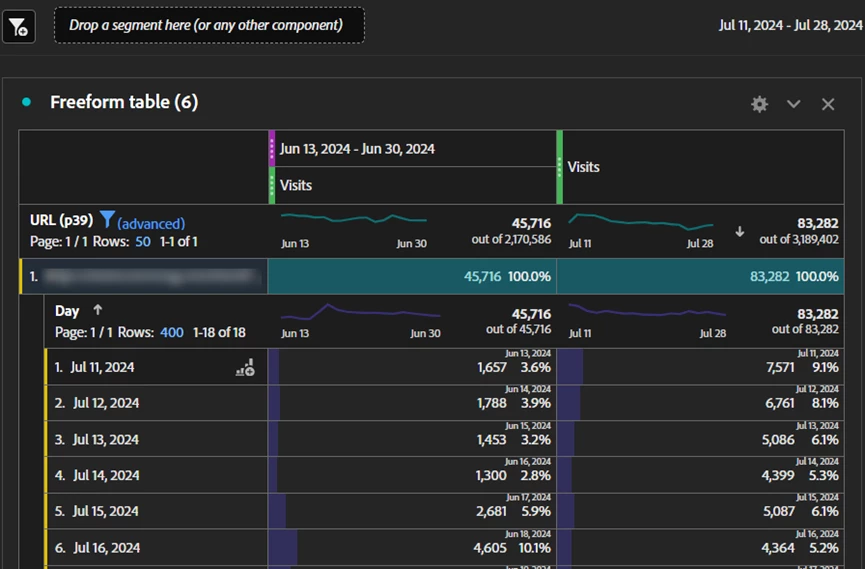Click the 1,657 3.6% cell
The image size is (865, 569).
pyautogui.click(x=412, y=367)
